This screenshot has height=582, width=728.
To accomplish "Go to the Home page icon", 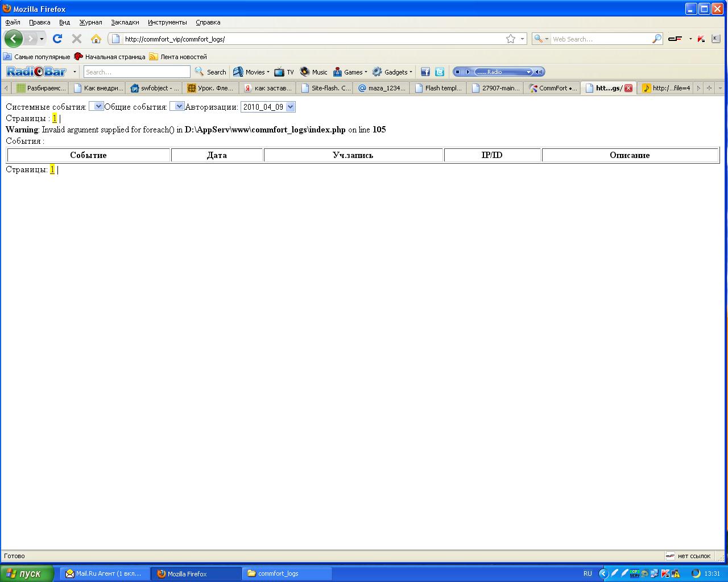I will (96, 39).
